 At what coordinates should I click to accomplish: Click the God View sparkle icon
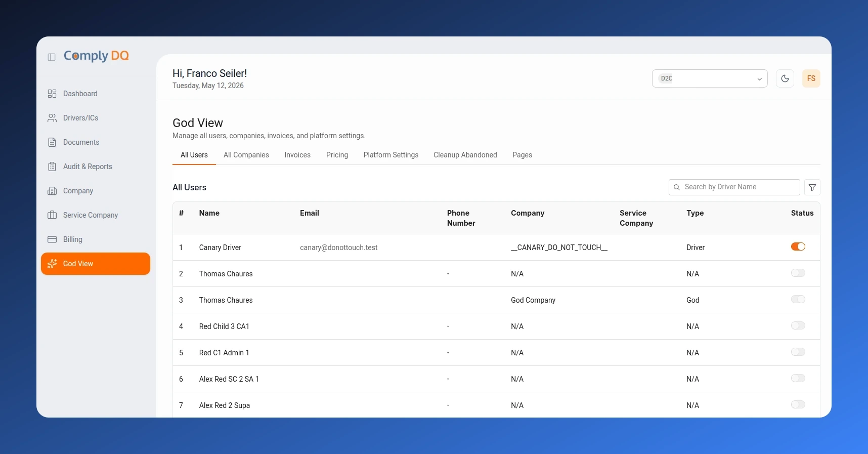pos(52,264)
